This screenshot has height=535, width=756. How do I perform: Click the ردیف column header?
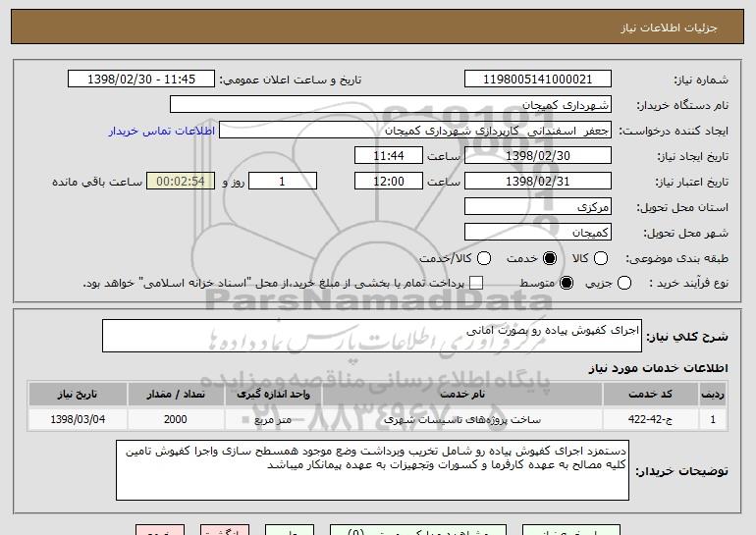(x=713, y=395)
